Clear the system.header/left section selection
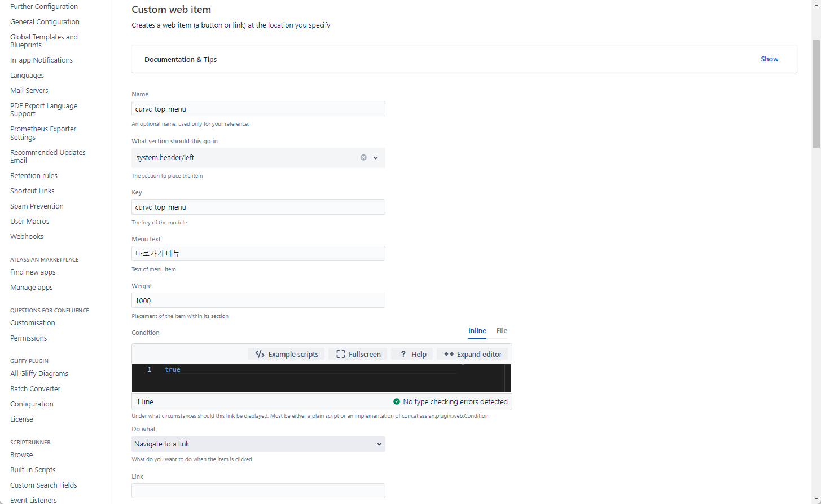The width and height of the screenshot is (821, 504). [x=363, y=158]
